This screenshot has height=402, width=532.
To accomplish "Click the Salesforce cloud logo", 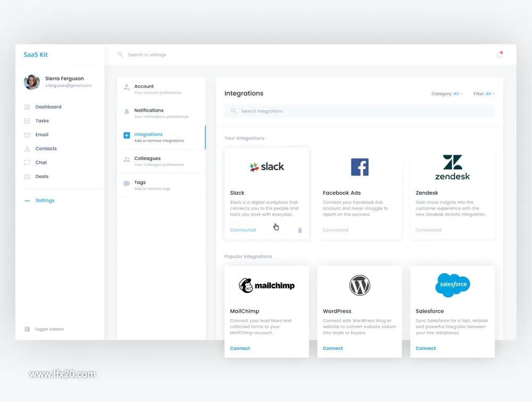I will [453, 285].
